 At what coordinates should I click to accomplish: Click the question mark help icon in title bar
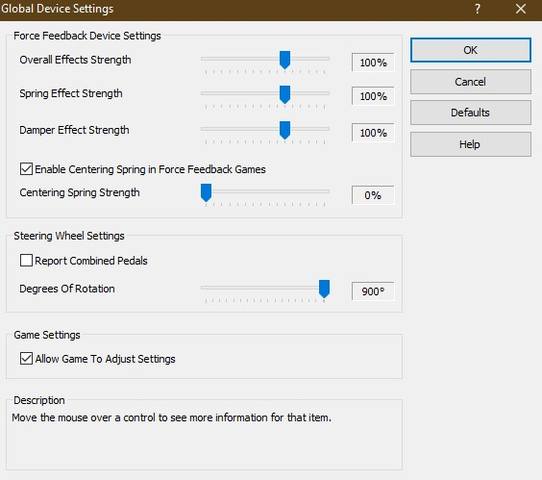tap(477, 9)
